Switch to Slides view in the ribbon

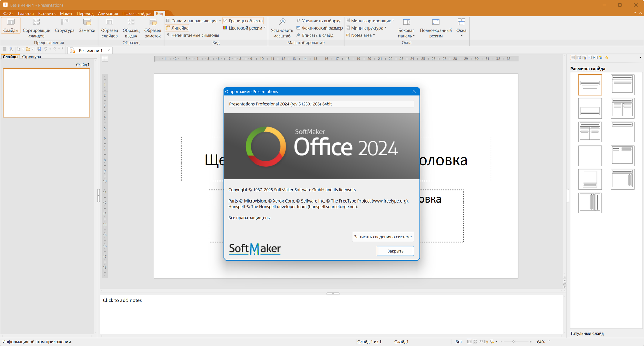[11, 26]
